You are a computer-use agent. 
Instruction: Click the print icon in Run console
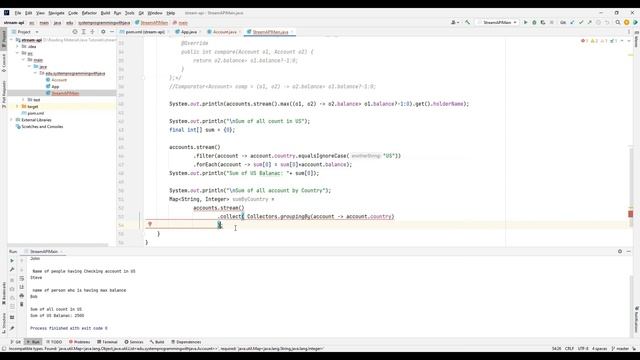[x=22, y=296]
